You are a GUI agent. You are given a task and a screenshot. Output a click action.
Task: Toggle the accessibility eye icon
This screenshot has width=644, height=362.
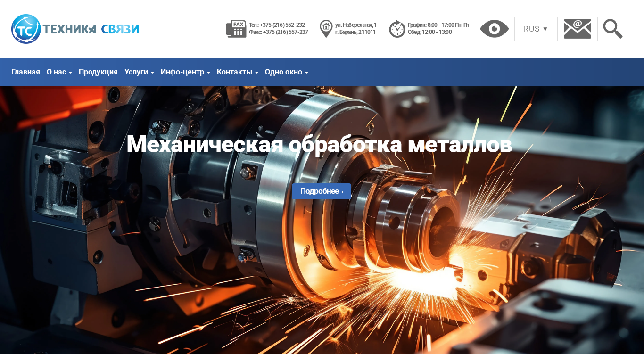494,29
